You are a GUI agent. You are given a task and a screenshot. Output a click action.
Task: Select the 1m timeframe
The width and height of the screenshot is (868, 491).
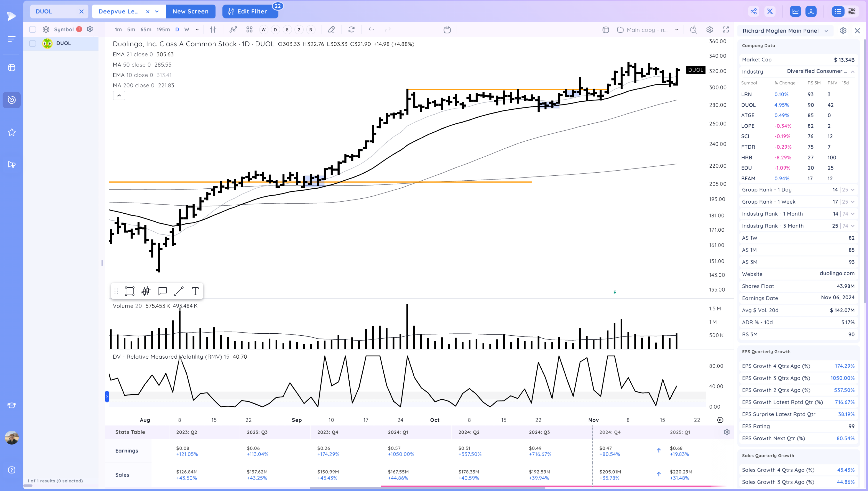pyautogui.click(x=118, y=30)
